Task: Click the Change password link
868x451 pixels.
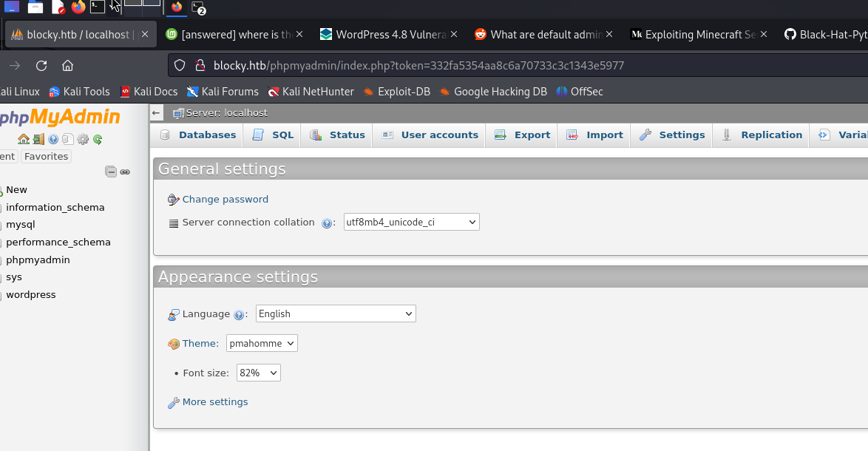Action: (225, 200)
